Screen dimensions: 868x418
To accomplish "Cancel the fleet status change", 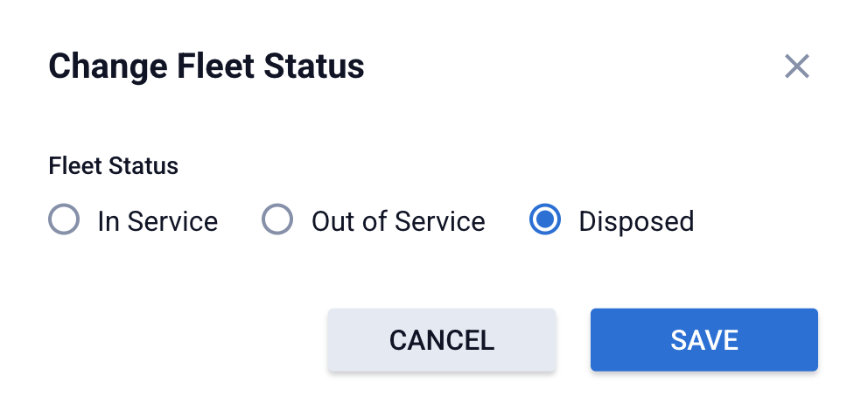I will pyautogui.click(x=441, y=339).
